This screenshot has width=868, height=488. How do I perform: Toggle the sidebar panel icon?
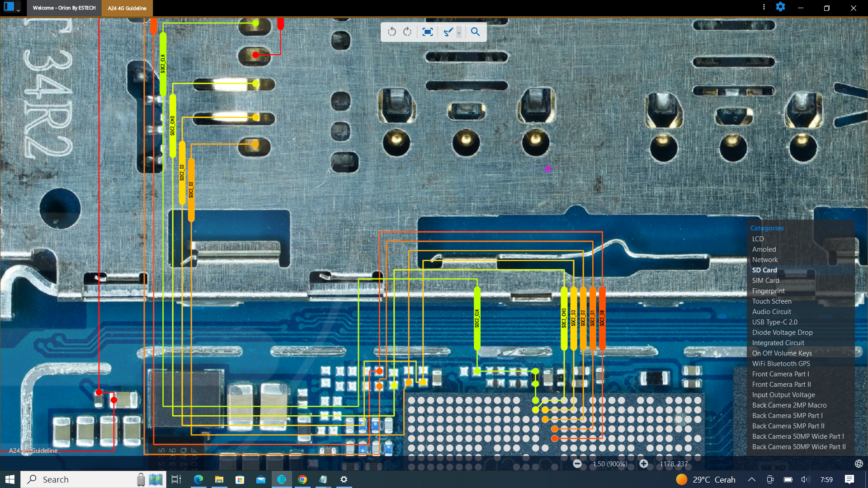(x=9, y=7)
